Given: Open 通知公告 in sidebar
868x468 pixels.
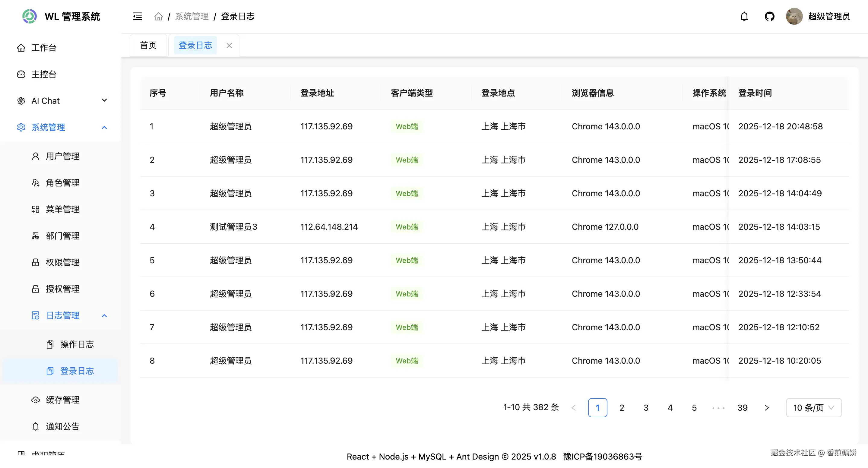Looking at the screenshot, I should pos(63,427).
